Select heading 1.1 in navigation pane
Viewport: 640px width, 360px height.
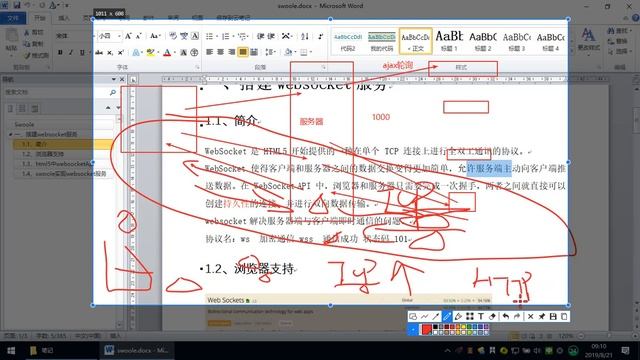point(62,144)
